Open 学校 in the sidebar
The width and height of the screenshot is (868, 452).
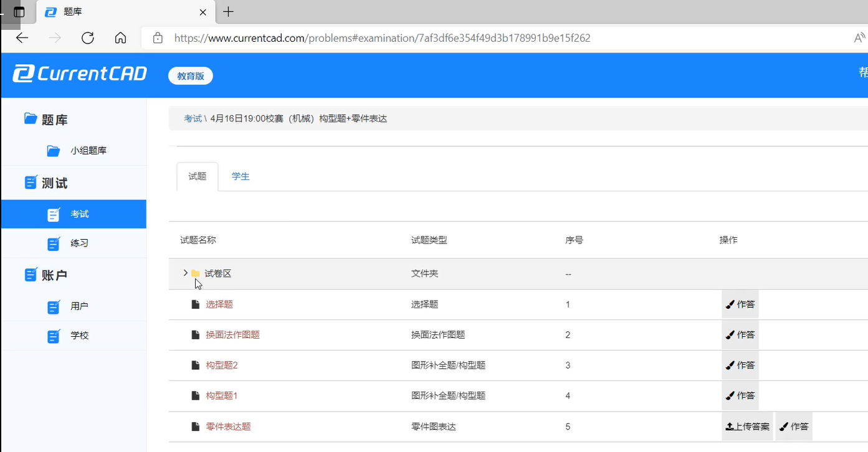pos(79,336)
